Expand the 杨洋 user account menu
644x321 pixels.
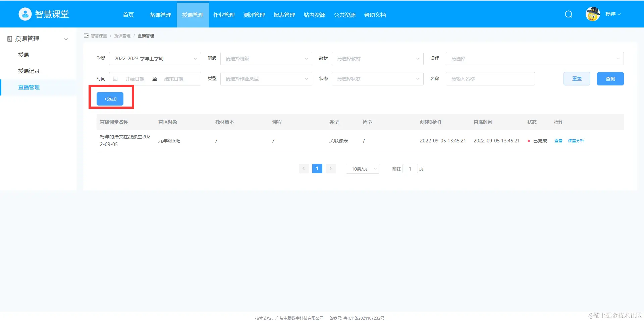coord(613,14)
